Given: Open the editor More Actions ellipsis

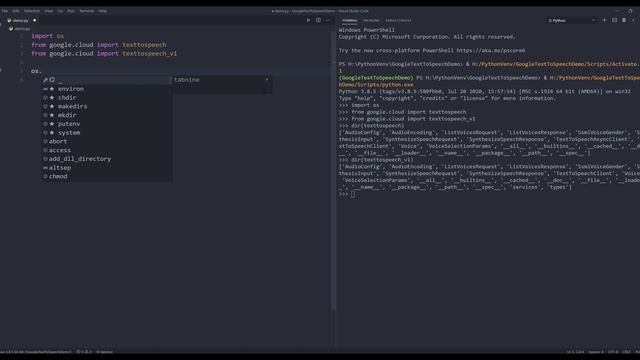Looking at the screenshot, I should coord(328,20).
